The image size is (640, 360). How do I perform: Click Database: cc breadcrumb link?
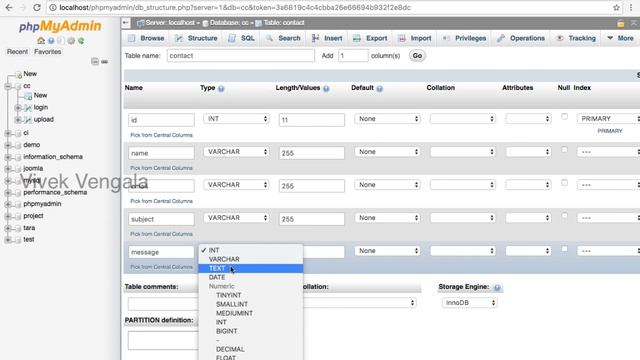point(229,23)
